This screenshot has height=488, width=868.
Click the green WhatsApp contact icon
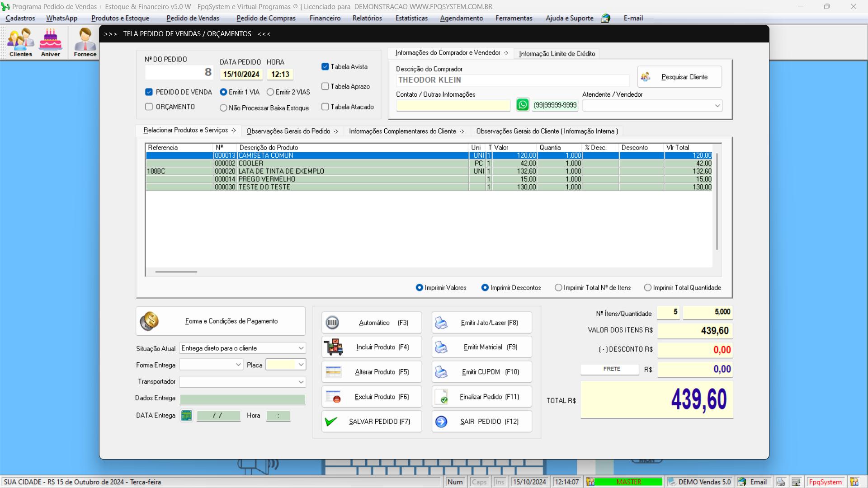pos(522,105)
